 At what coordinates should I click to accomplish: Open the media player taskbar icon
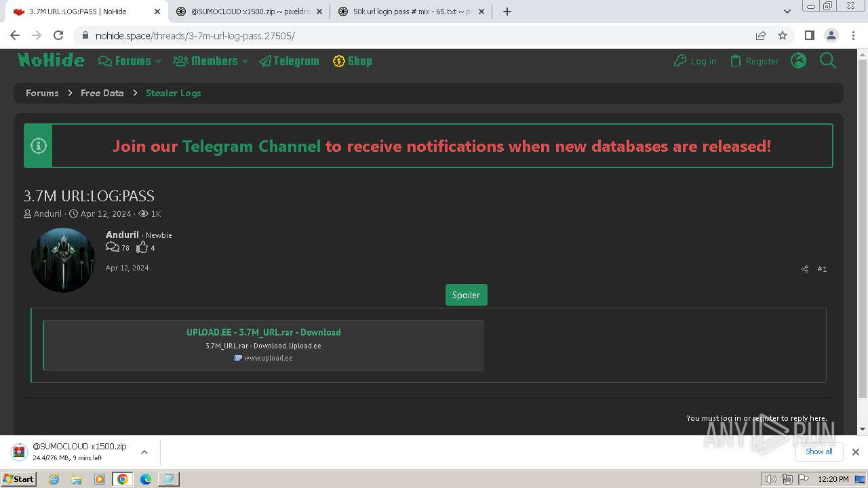(100, 479)
